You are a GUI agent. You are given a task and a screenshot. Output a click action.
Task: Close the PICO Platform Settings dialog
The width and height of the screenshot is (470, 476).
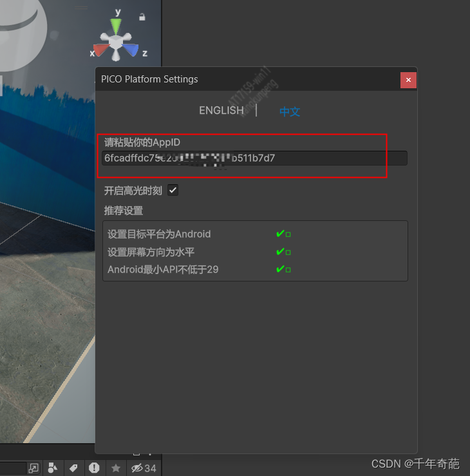pyautogui.click(x=408, y=80)
